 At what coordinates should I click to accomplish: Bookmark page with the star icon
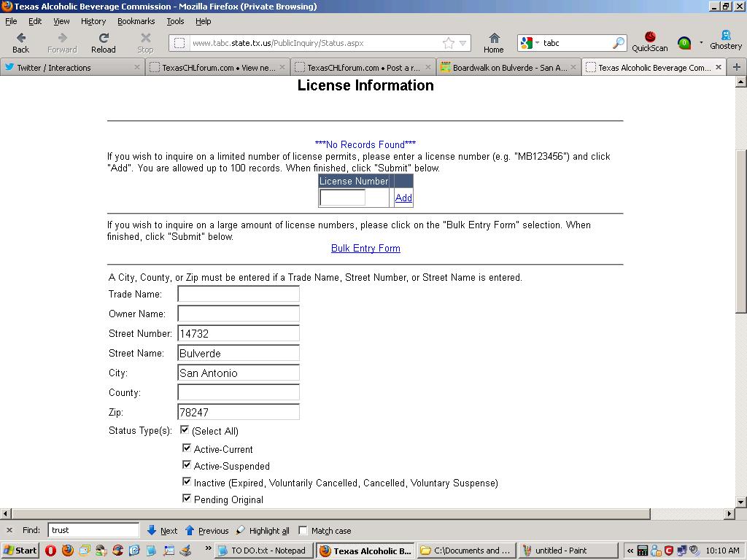pos(449,43)
